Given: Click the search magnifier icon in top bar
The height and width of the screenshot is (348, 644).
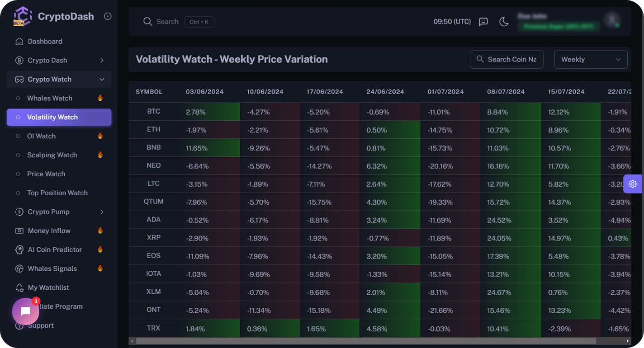Looking at the screenshot, I should 147,22.
